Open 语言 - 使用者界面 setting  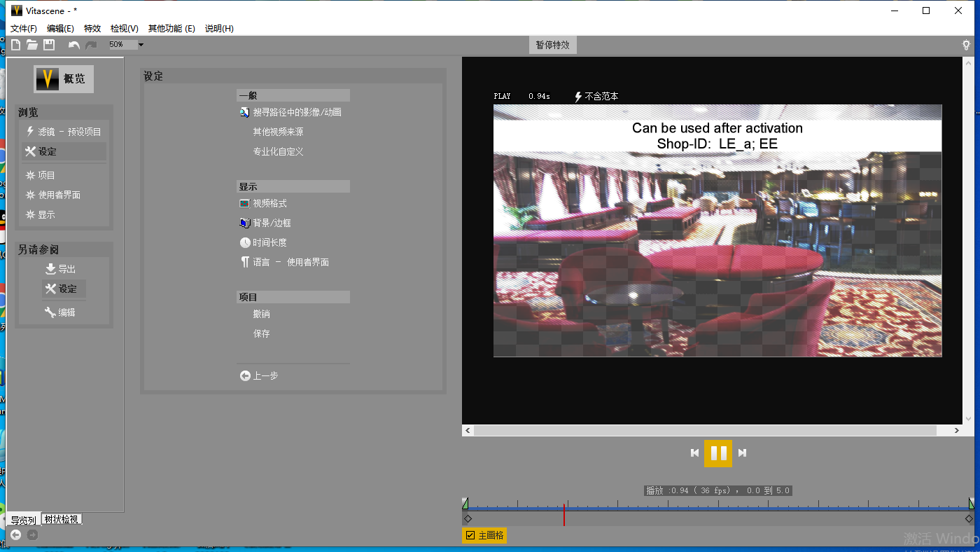[x=284, y=262]
